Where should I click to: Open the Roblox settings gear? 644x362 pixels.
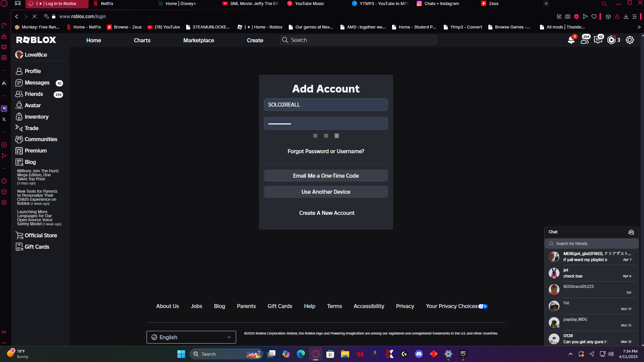coord(630,40)
